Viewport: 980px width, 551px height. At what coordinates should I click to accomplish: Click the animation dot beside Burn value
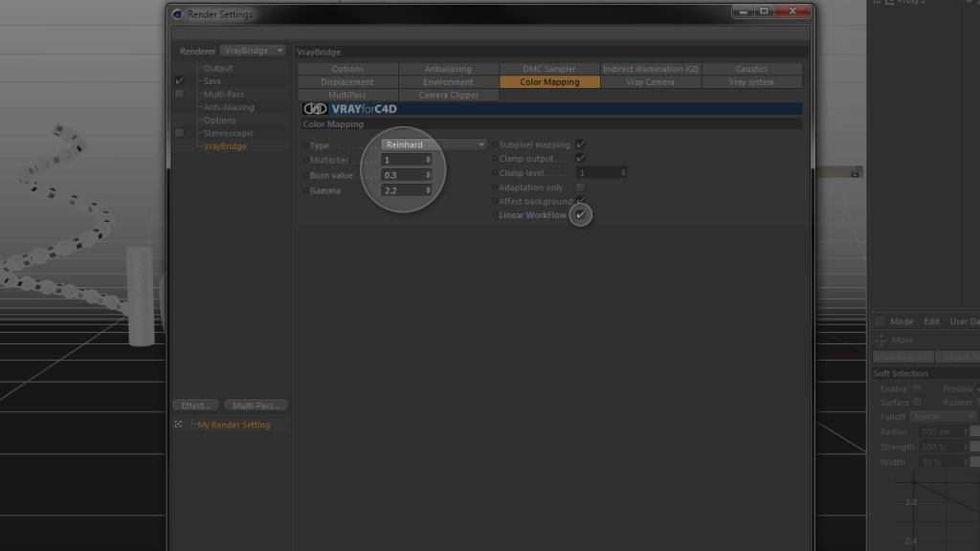tap(305, 175)
